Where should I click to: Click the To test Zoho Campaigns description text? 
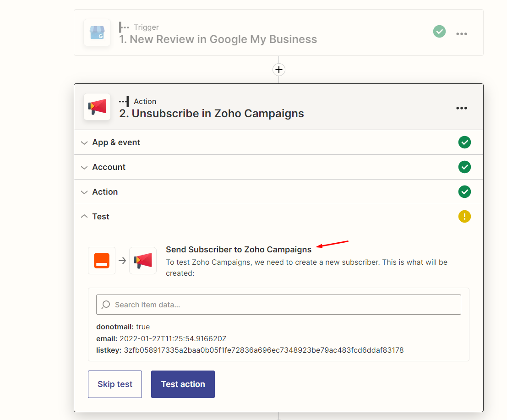tap(306, 268)
